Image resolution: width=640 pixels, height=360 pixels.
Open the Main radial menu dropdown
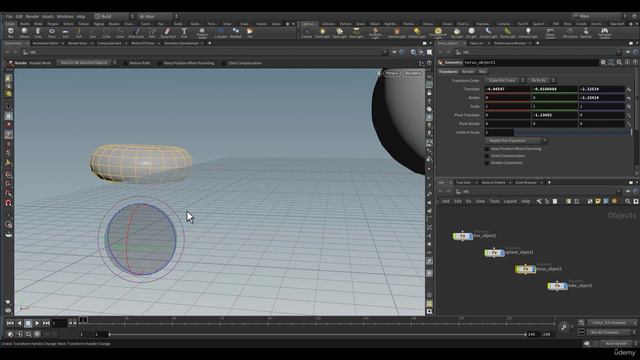coord(158,16)
